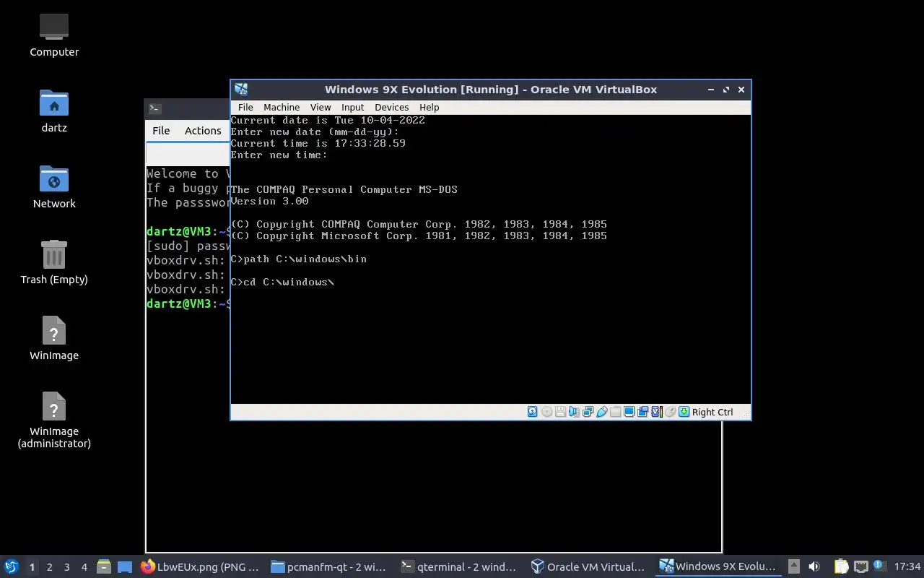Image resolution: width=924 pixels, height=578 pixels.
Task: Switch to LbwEUx.png Firefox taskbar entry
Action: point(200,566)
